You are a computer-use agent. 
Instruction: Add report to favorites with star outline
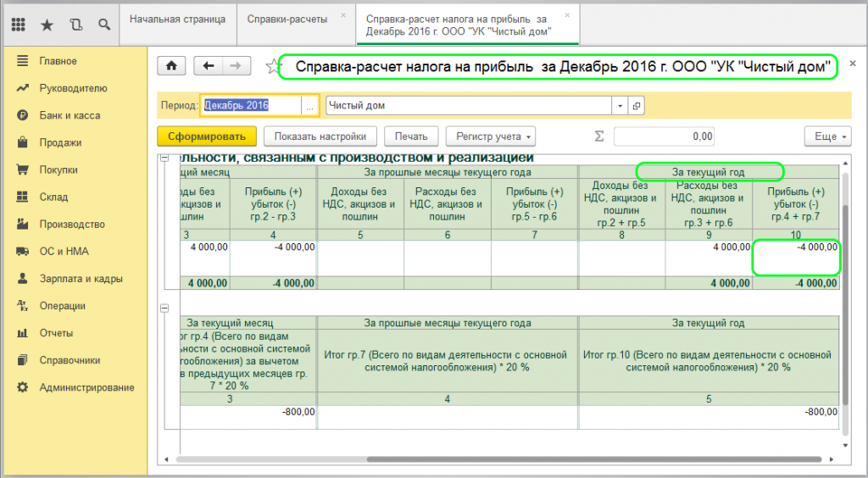(272, 66)
